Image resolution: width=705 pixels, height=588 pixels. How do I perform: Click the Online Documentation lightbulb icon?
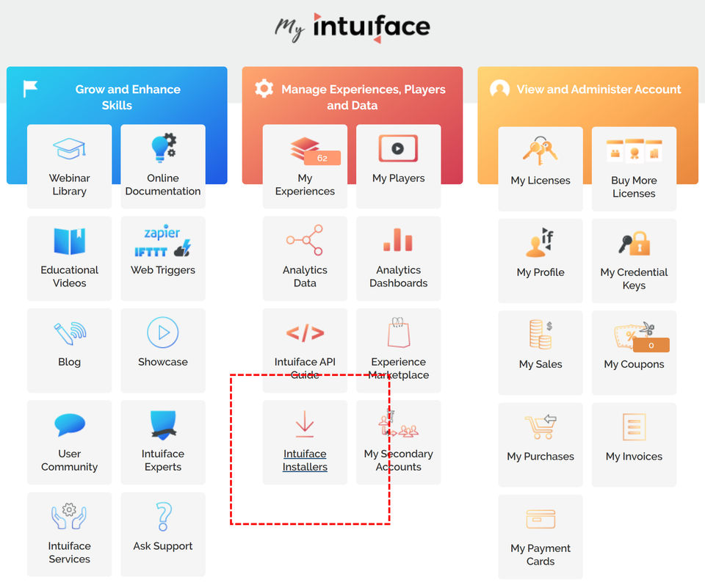tap(163, 148)
